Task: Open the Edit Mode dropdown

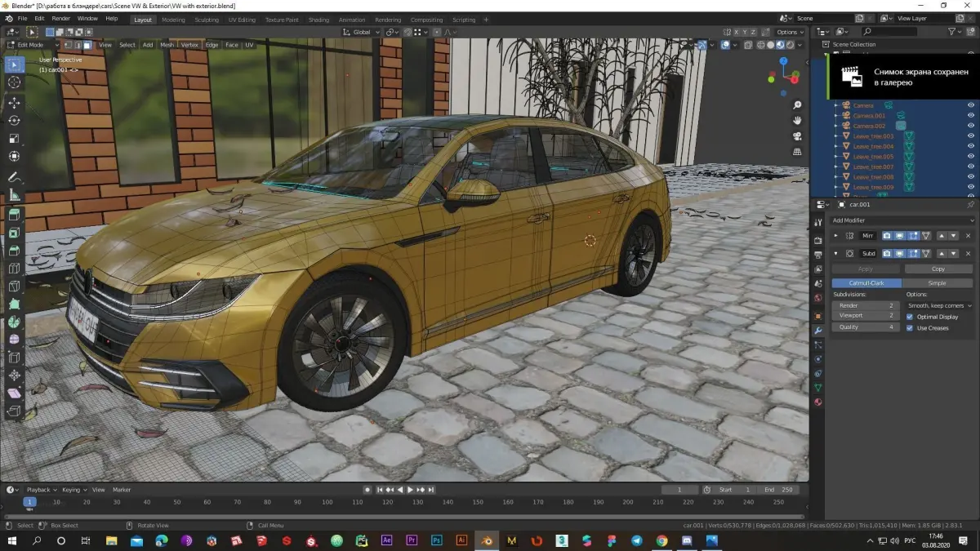Action: pos(32,45)
